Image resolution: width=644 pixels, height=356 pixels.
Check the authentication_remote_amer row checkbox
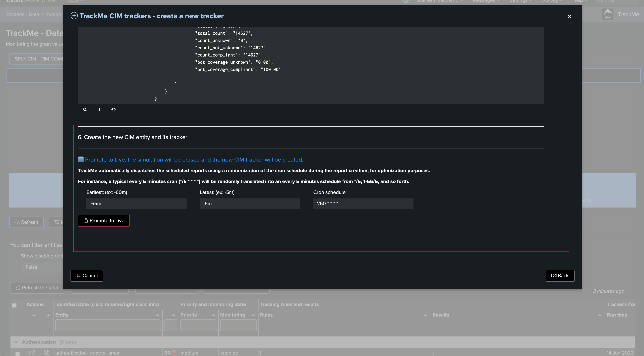tap(18, 353)
